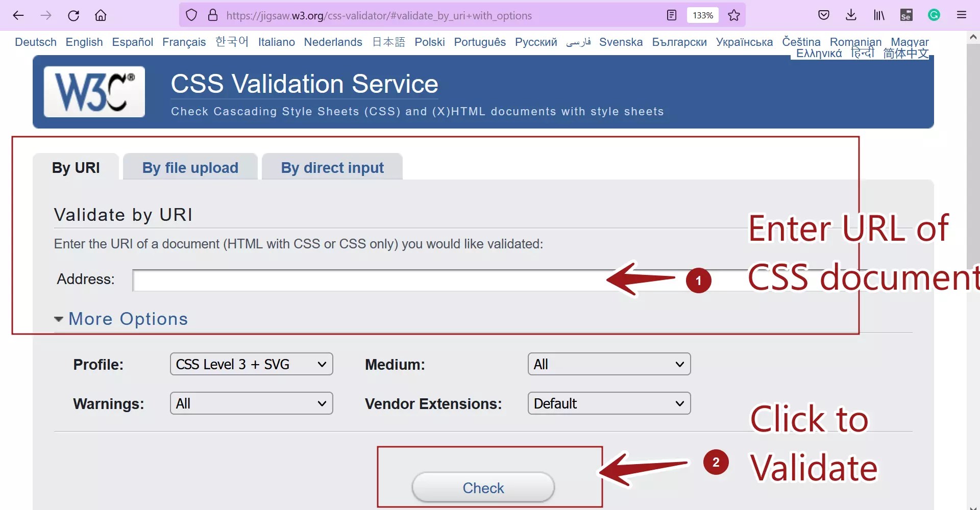The width and height of the screenshot is (980, 510).
Task: Click the page zoom level indicator
Action: click(x=702, y=15)
